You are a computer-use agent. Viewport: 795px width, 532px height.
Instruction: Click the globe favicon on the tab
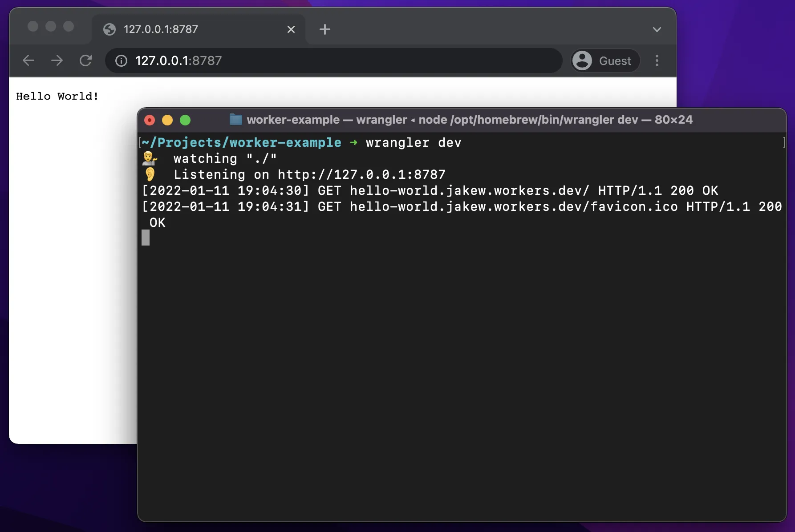click(x=110, y=29)
